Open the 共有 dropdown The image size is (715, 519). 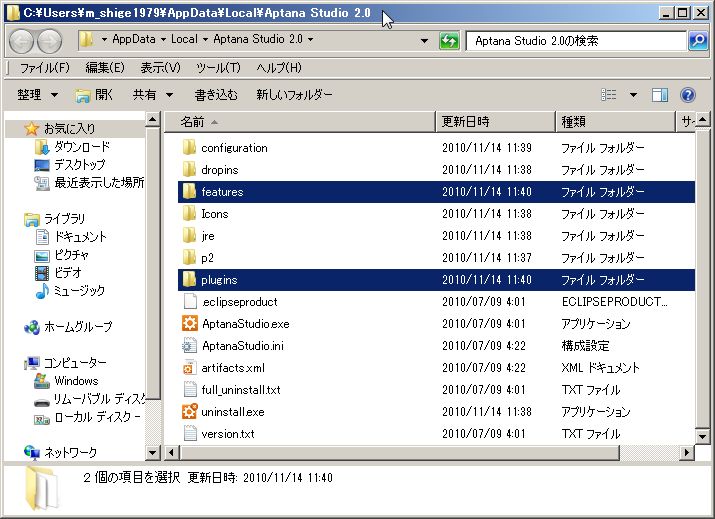tap(153, 95)
